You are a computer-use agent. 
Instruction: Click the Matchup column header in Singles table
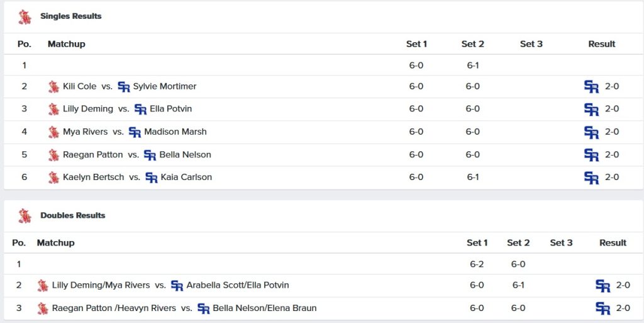click(67, 44)
